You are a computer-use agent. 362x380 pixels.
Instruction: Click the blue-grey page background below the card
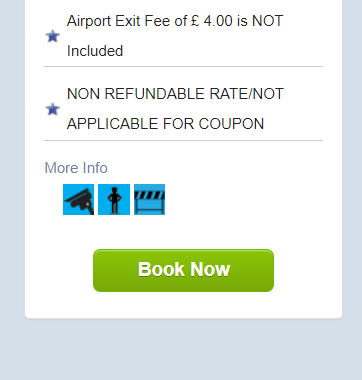(183, 350)
